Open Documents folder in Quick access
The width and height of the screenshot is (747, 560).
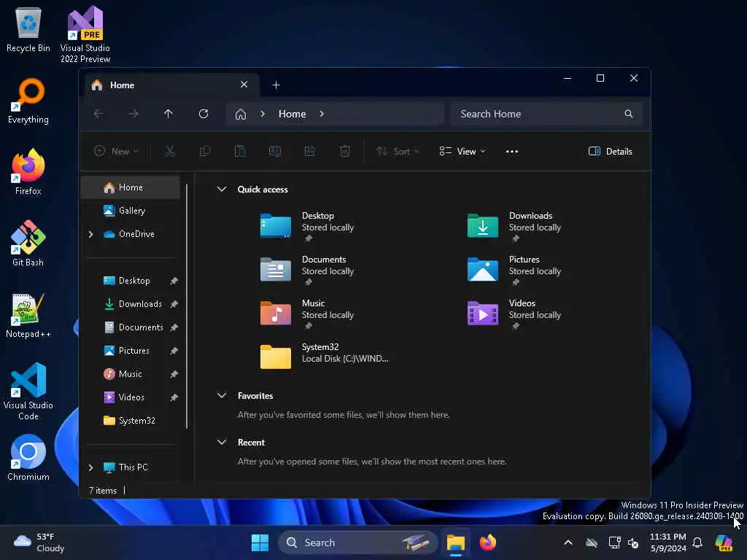pos(308,270)
